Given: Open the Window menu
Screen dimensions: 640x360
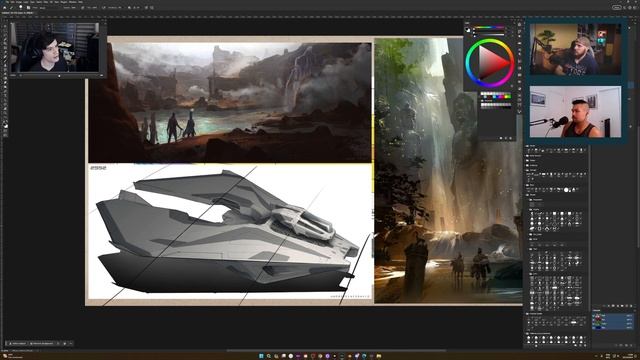Looking at the screenshot, I should click(x=72, y=2).
